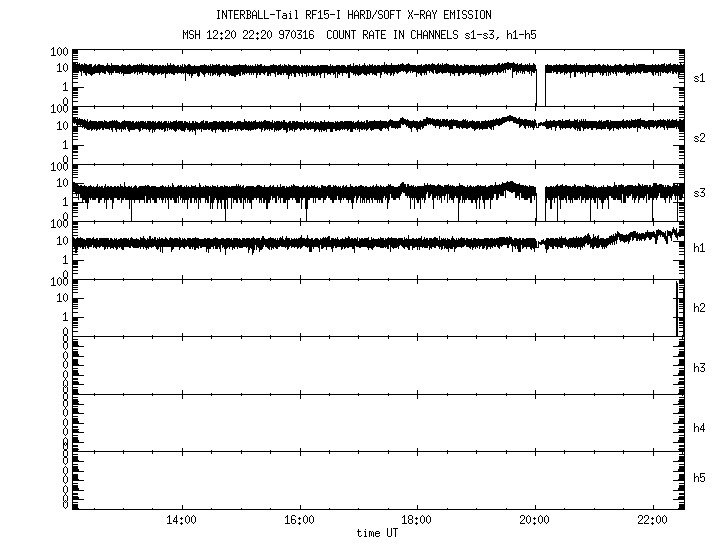Image resolution: width=720 pixels, height=550 pixels.
Task: Click the rising h1 trace near 22:00
Action: (x=640, y=236)
